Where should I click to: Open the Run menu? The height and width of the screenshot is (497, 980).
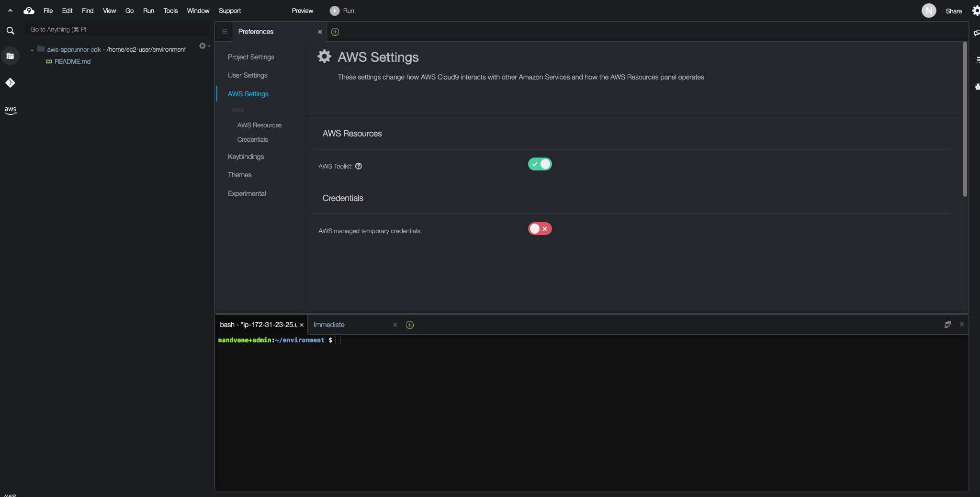tap(148, 11)
